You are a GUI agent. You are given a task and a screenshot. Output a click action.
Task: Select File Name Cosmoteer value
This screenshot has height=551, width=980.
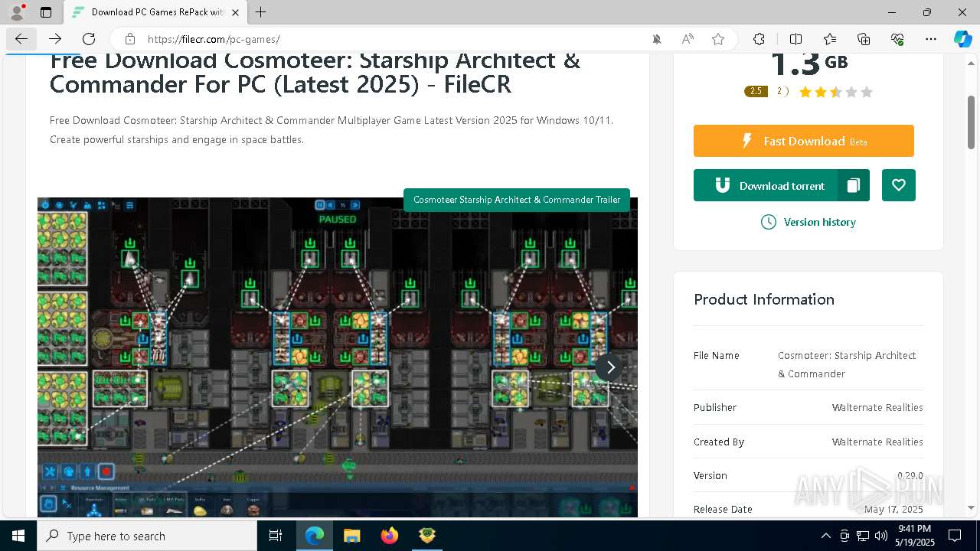(x=847, y=364)
